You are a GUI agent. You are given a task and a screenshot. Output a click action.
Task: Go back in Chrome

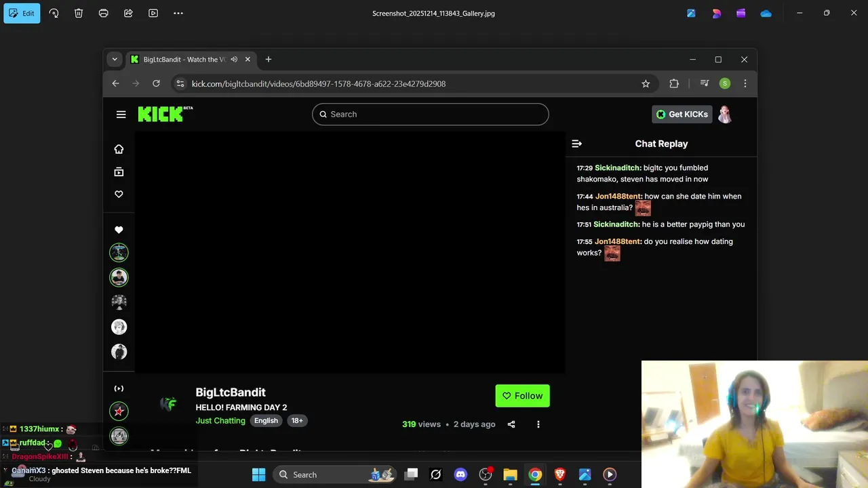point(115,83)
